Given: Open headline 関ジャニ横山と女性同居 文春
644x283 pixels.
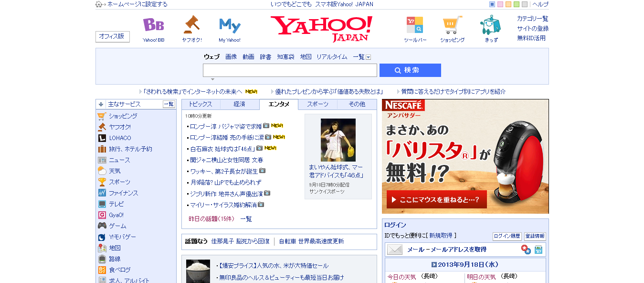Looking at the screenshot, I should [x=227, y=160].
